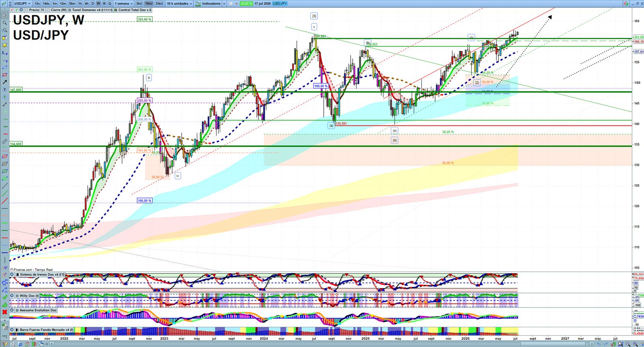Select the green checkmark icon

click(x=5, y=297)
